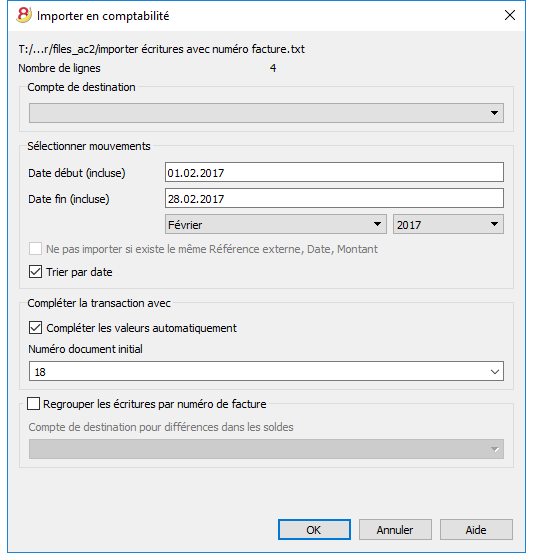Open the différences dans les soldes dropdown
Viewport: 533px width, 560px height.
pyautogui.click(x=266, y=449)
